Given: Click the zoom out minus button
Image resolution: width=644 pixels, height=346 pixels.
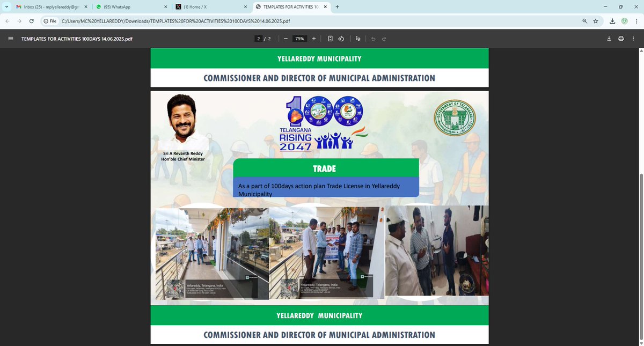Looking at the screenshot, I should (x=286, y=39).
